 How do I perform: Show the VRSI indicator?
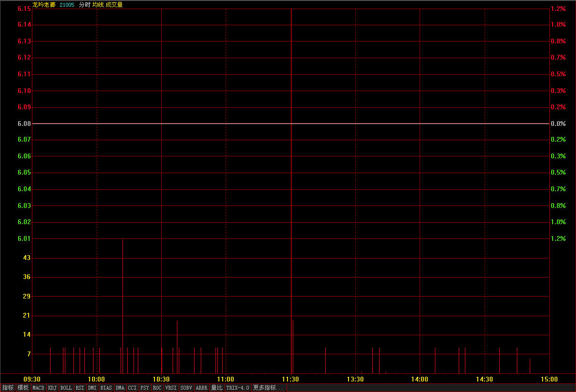pyautogui.click(x=171, y=388)
